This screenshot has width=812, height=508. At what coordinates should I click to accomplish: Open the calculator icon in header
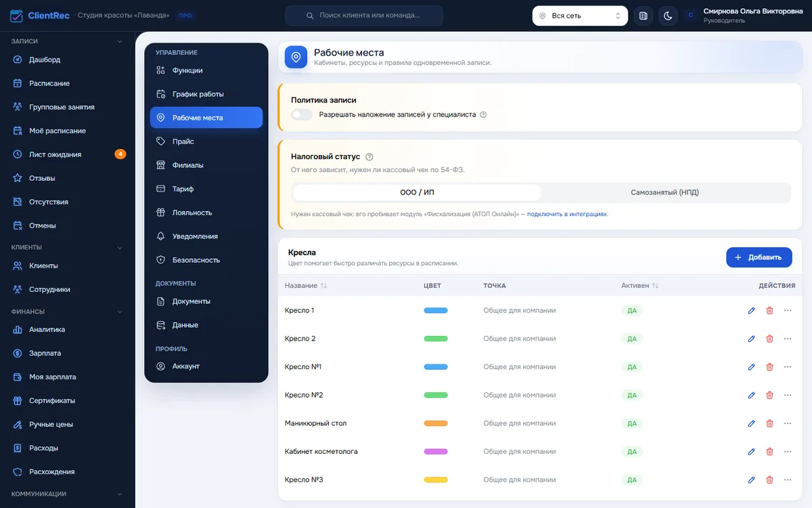click(644, 16)
